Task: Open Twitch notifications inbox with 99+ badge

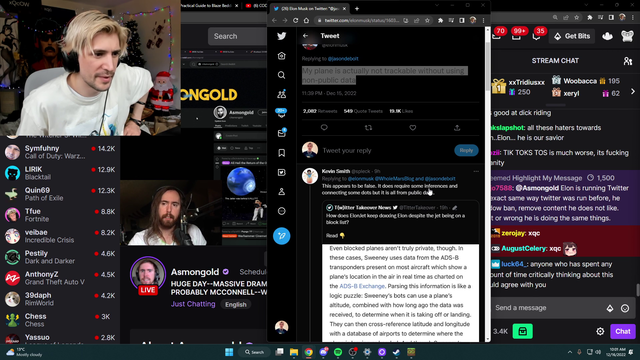Action: coord(518,35)
